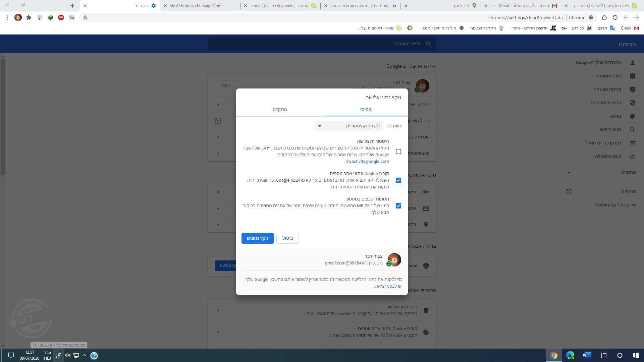Click the Cancel button in dialog
Screen dimensions: 644x362
(x=287, y=238)
